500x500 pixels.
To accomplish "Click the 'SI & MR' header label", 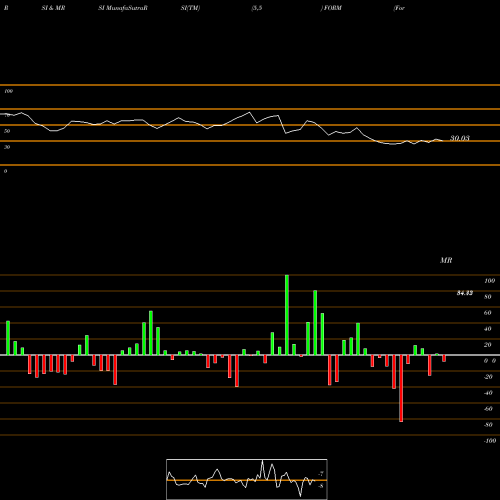I will 53,8.
